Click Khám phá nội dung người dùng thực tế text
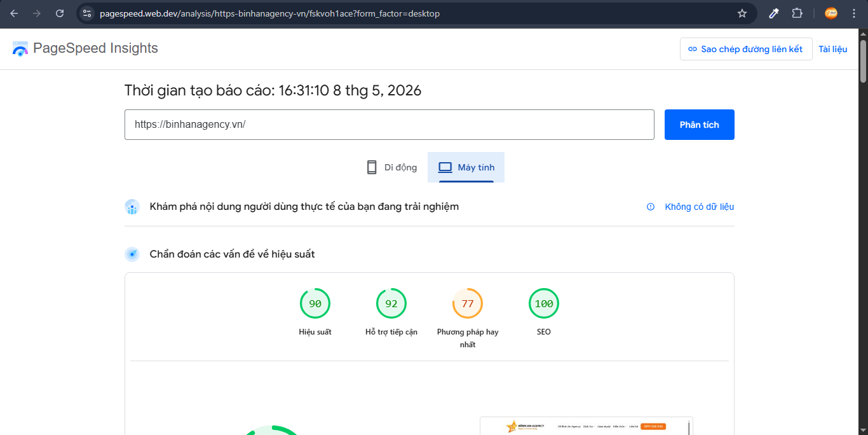 tap(304, 207)
